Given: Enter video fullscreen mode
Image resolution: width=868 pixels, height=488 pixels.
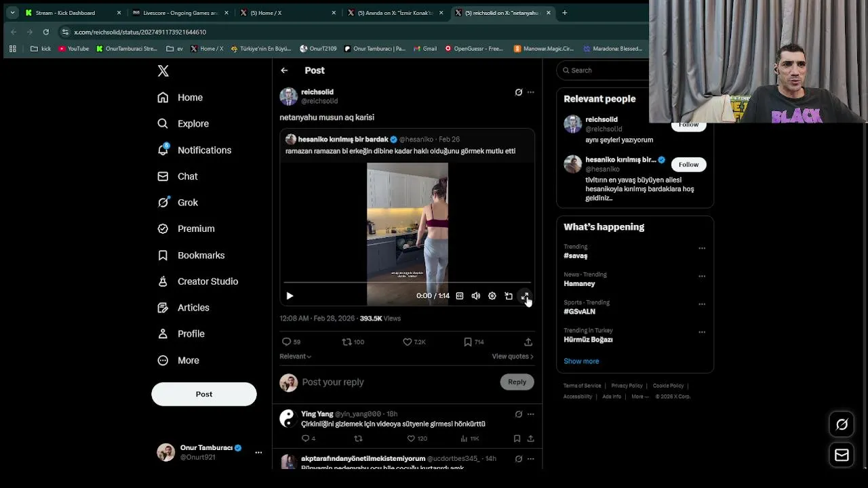Looking at the screenshot, I should (x=525, y=296).
